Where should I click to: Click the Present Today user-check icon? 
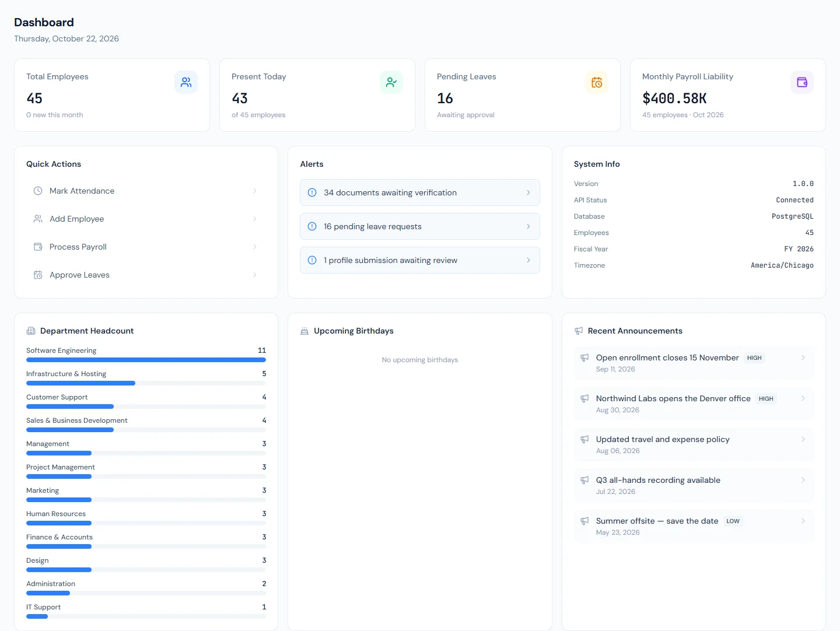click(391, 82)
